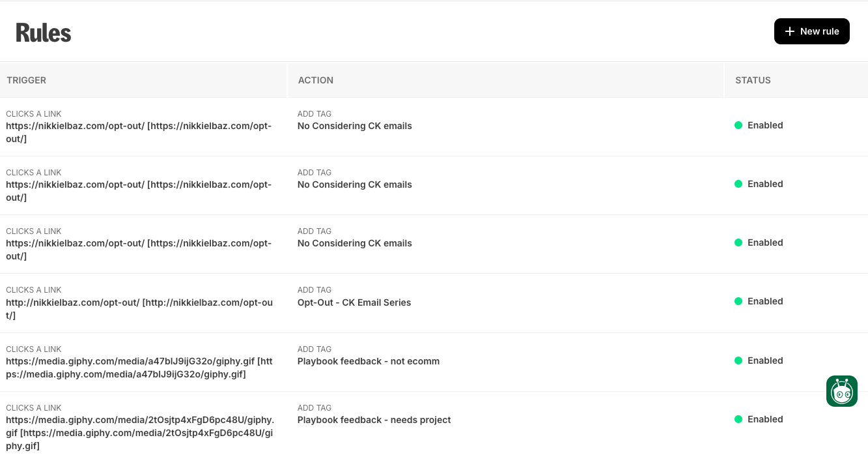Screen dimensions: 868x455
Task: Click Enabled status for Playbook feedback - not ecomm
Action: (759, 360)
